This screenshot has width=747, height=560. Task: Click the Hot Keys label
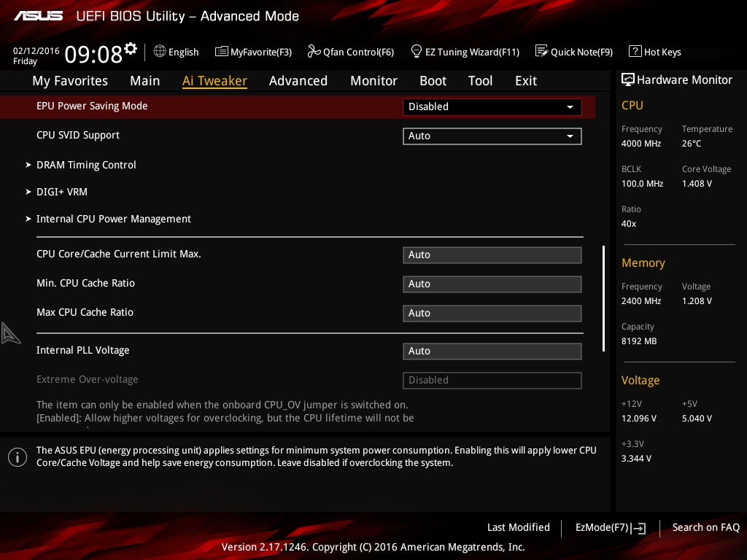click(662, 52)
